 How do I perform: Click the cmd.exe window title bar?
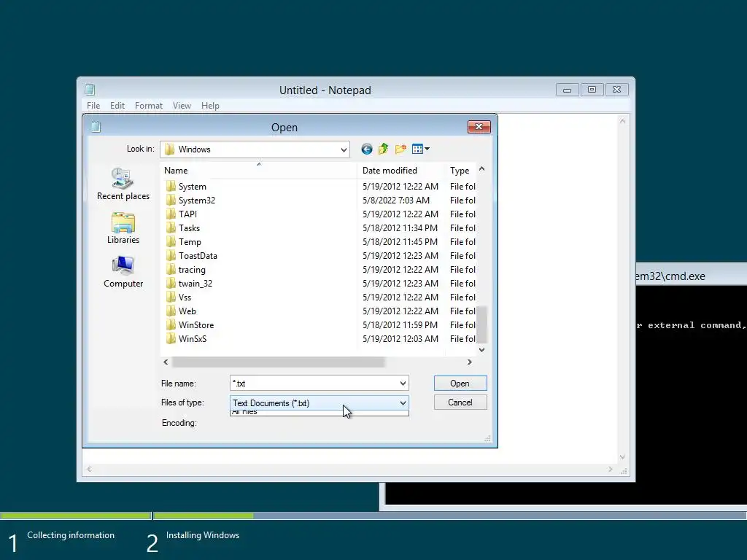coord(692,276)
